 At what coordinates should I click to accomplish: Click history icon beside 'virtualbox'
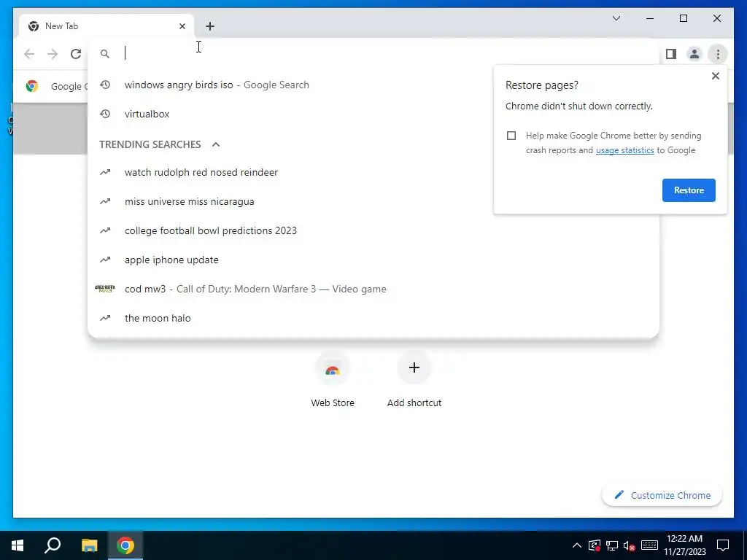coord(105,114)
